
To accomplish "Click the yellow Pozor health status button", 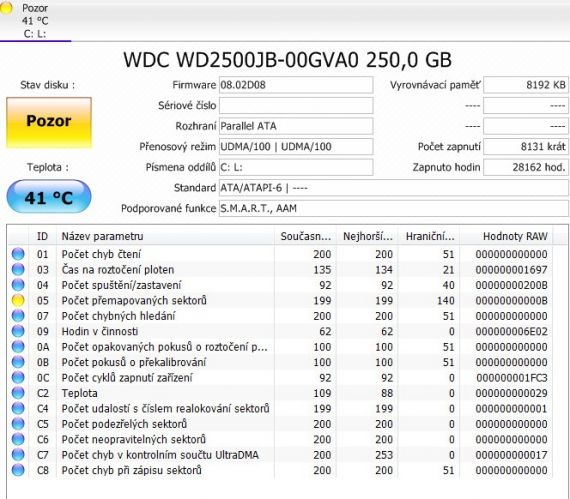I will pos(49,122).
